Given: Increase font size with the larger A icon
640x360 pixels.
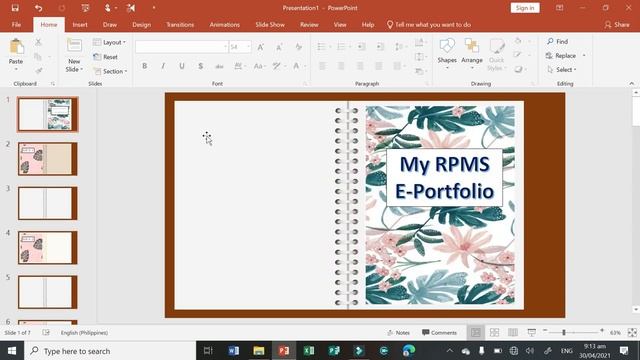Looking at the screenshot, I should [260, 47].
